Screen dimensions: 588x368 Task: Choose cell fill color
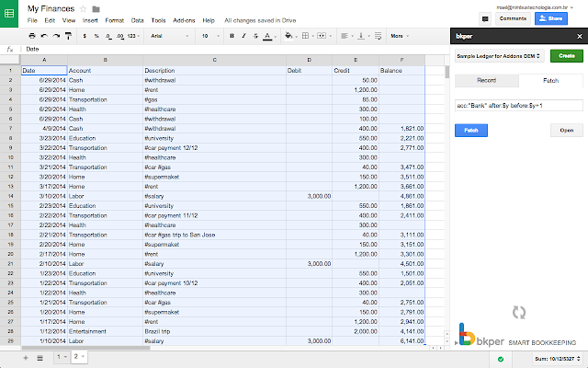pos(290,36)
